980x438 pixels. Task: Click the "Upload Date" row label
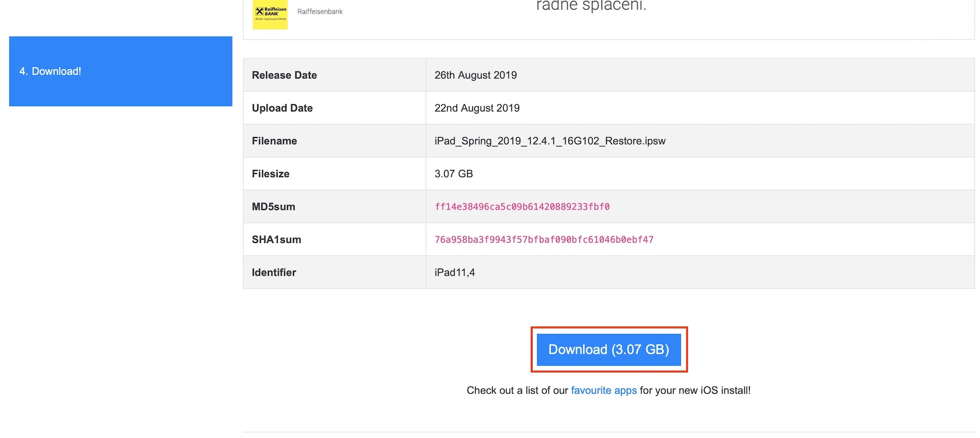[282, 108]
